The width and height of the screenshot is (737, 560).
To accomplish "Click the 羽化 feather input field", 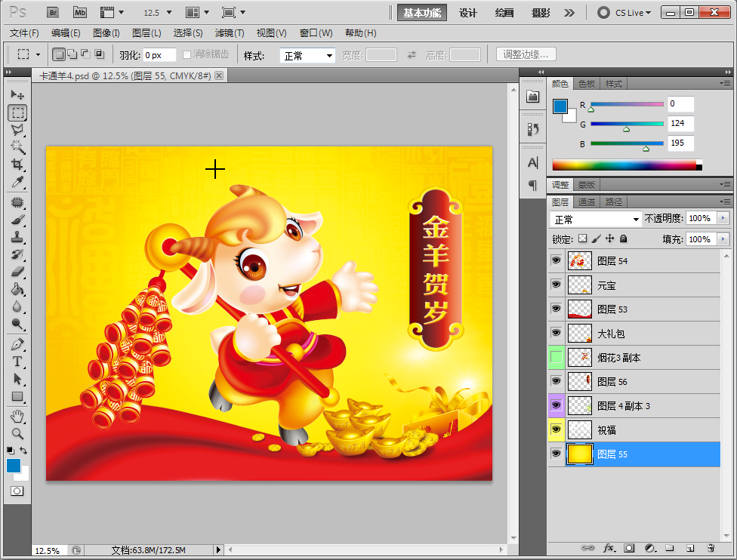I will click(x=159, y=55).
